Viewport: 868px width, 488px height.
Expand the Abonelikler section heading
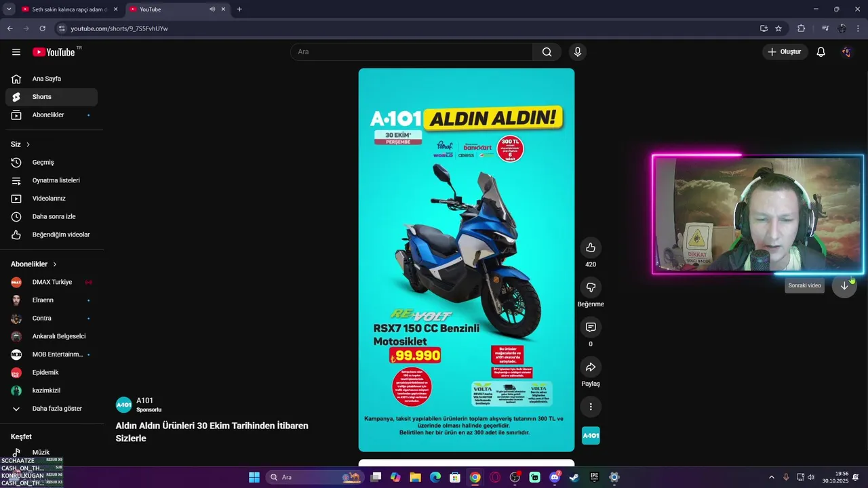tap(34, 264)
